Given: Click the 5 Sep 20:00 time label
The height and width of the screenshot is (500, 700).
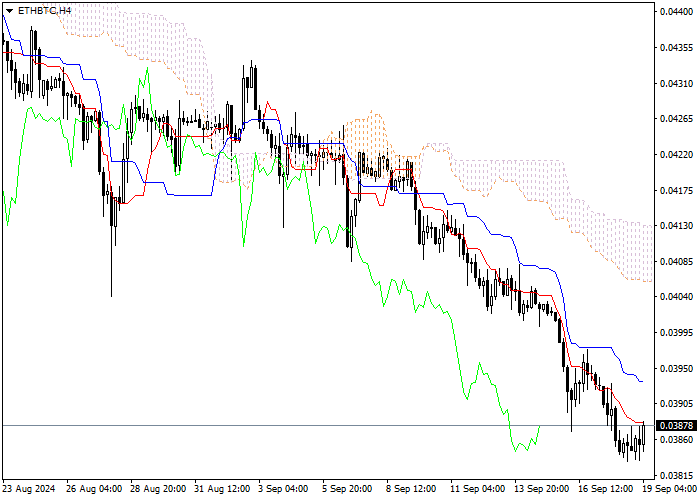Looking at the screenshot, I should (347, 489).
